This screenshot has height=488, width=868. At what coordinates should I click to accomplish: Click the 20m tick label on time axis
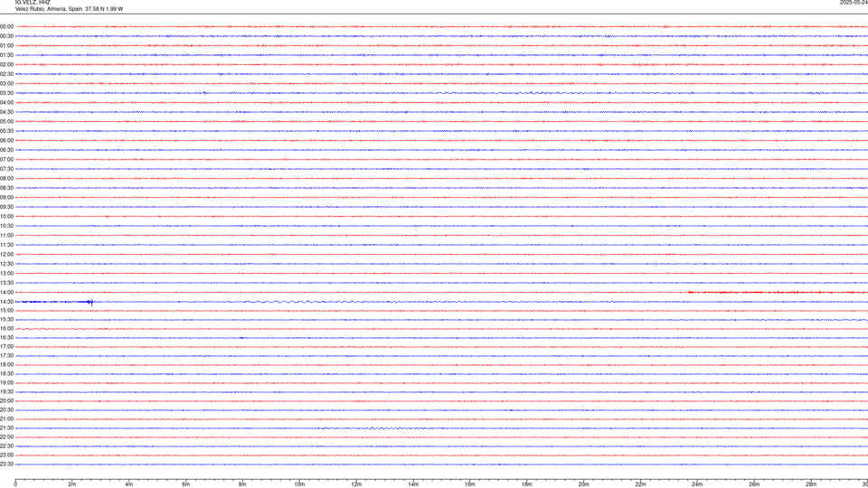[x=583, y=484]
